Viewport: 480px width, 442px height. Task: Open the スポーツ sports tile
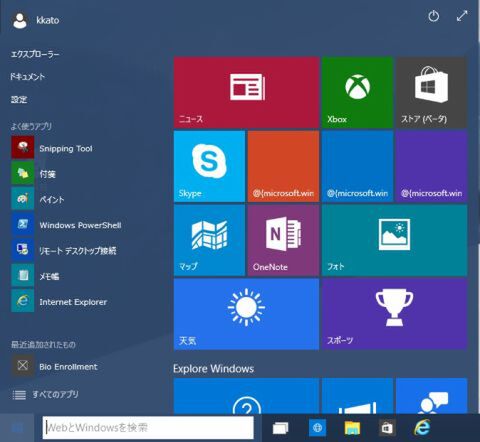tap(394, 314)
